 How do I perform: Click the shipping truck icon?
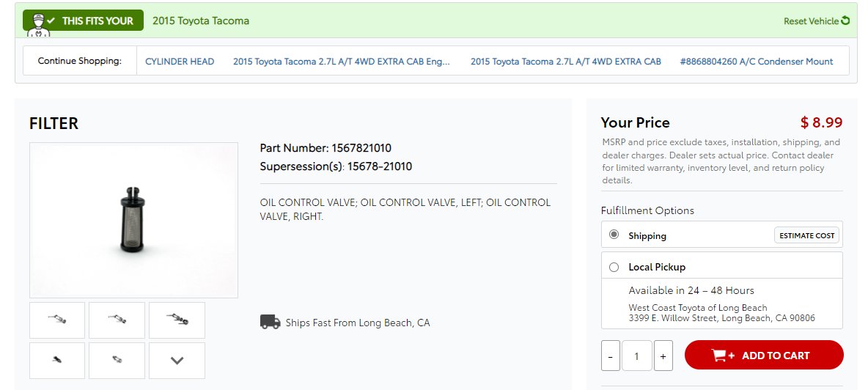click(x=270, y=322)
